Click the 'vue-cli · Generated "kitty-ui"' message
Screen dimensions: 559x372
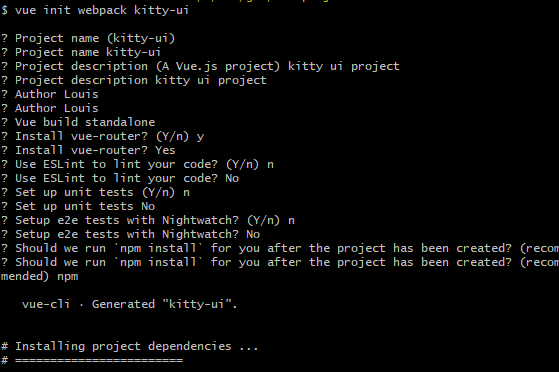point(129,304)
